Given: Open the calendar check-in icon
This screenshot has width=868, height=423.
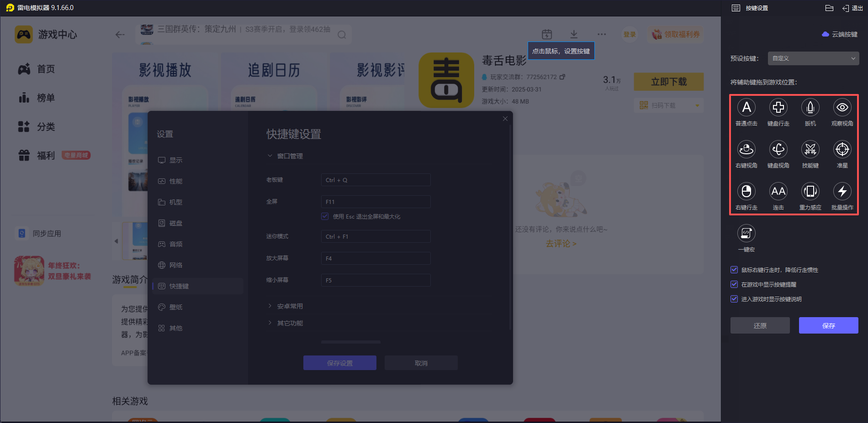Looking at the screenshot, I should point(547,34).
